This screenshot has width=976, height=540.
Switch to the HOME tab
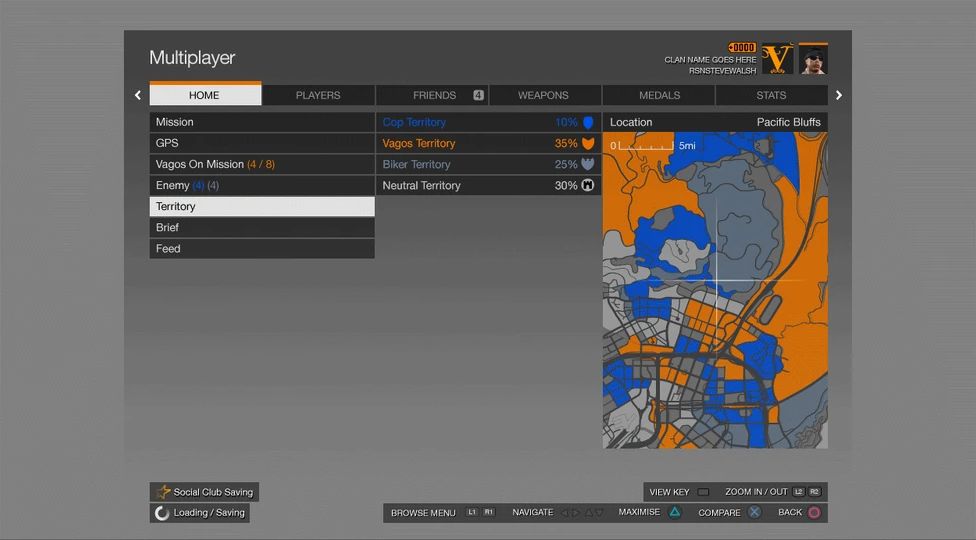click(205, 95)
